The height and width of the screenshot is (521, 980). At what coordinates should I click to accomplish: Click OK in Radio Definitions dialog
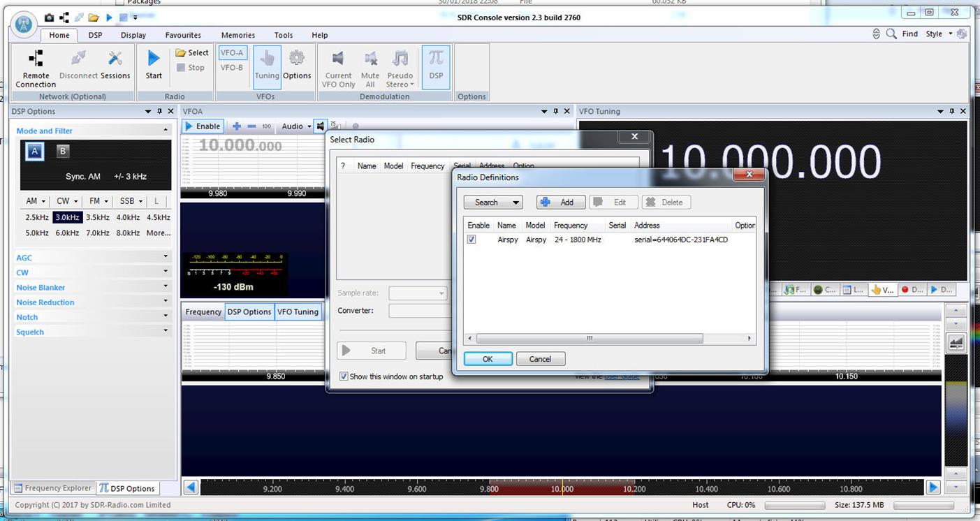coord(488,359)
